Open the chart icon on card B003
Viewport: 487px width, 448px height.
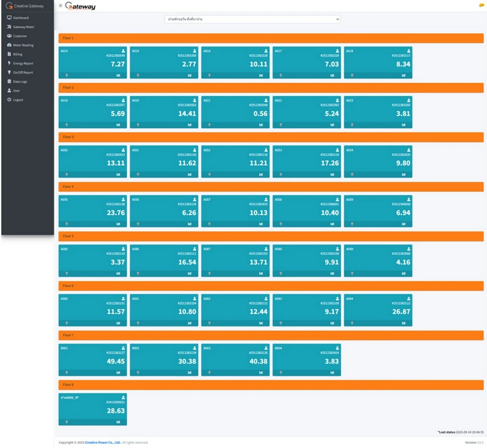click(261, 372)
